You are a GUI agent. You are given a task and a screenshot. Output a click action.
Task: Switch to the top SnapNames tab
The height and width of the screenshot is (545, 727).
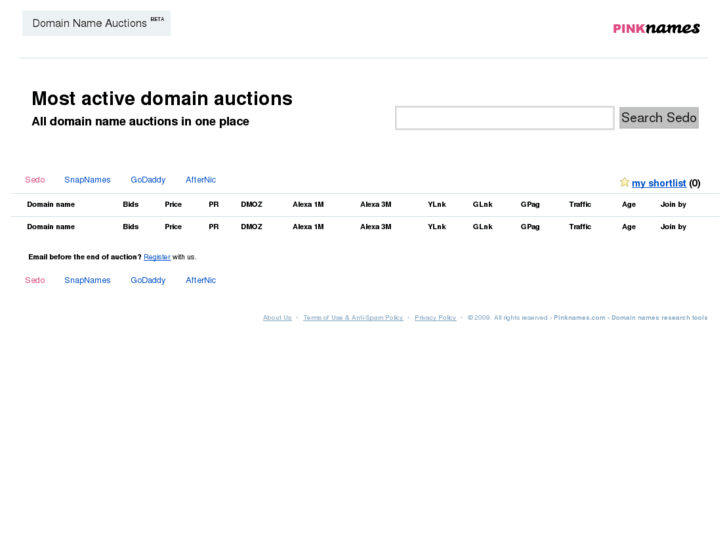click(x=87, y=180)
